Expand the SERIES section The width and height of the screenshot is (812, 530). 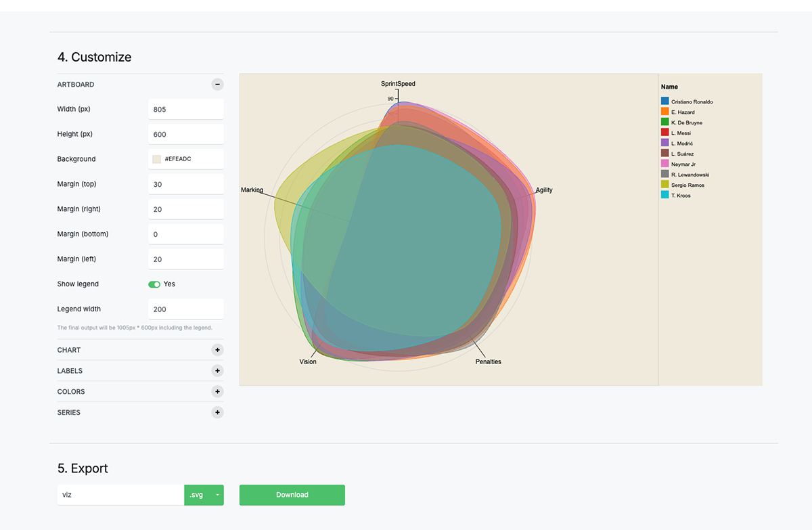[217, 412]
